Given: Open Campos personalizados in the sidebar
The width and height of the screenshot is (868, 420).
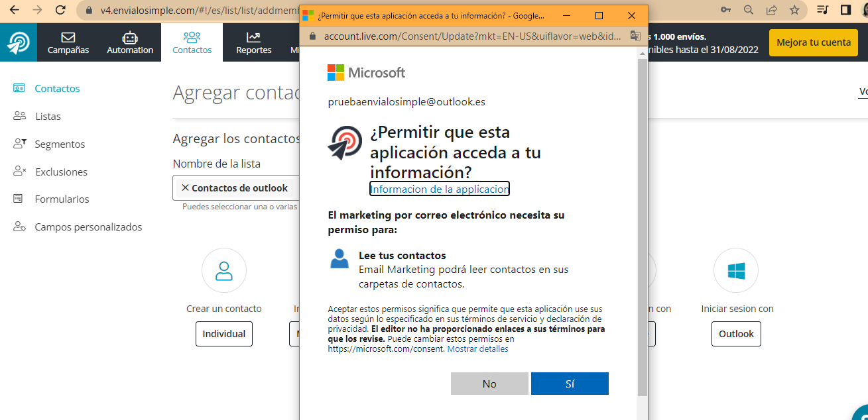Looking at the screenshot, I should pyautogui.click(x=88, y=227).
